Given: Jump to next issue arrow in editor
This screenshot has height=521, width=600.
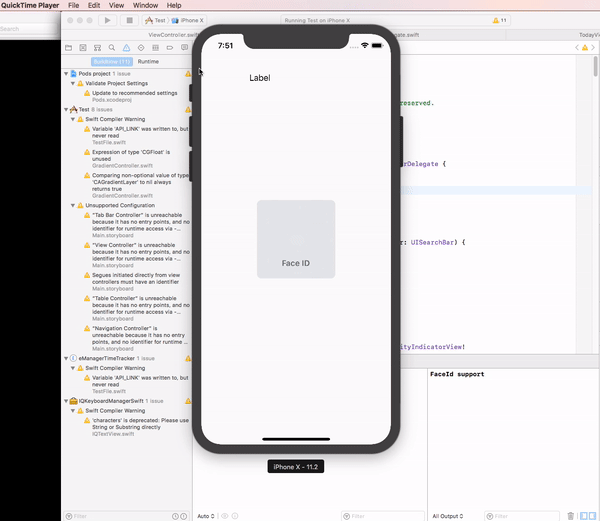Looking at the screenshot, I should click(x=593, y=47).
